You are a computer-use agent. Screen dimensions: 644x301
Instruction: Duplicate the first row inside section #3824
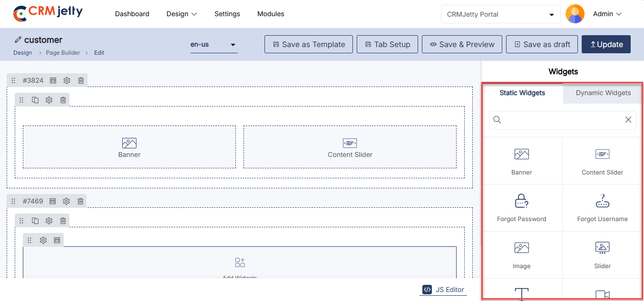click(x=35, y=100)
